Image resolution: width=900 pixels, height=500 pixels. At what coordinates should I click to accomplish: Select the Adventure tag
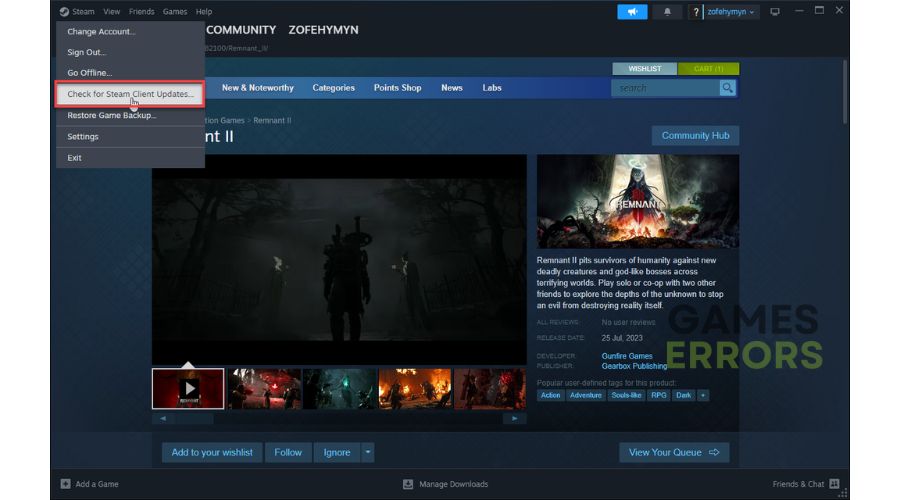point(585,395)
